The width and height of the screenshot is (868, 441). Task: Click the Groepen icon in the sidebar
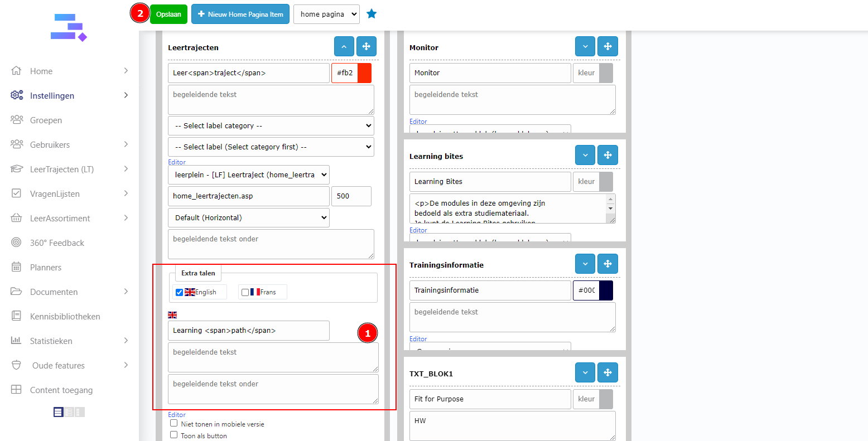[17, 120]
